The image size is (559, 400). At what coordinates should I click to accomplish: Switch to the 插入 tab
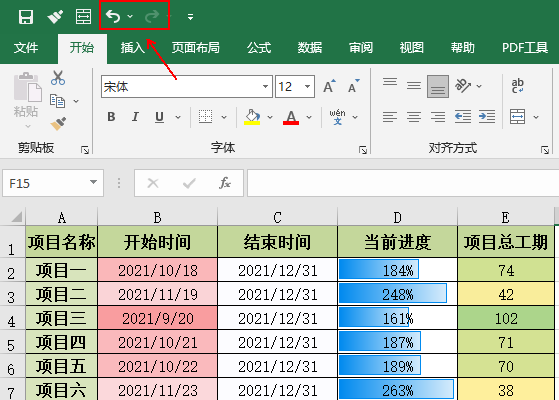tap(133, 47)
